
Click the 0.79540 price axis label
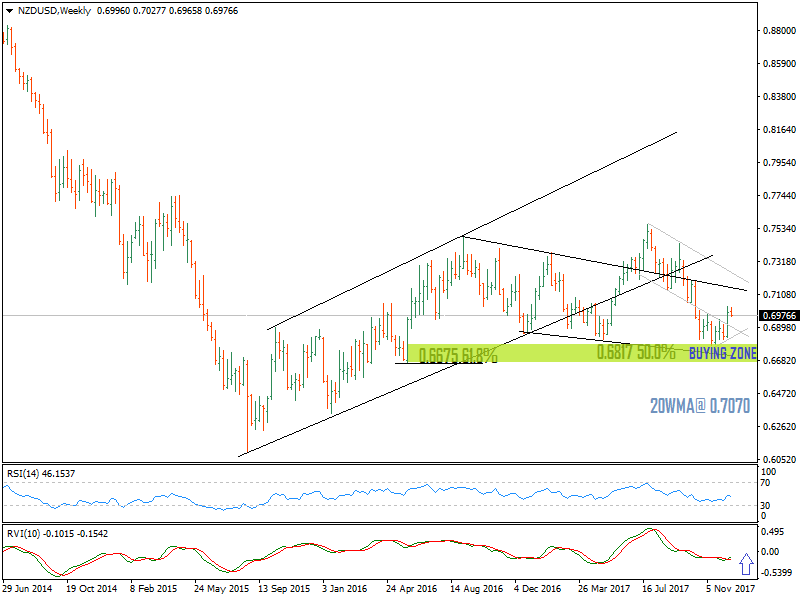(779, 163)
